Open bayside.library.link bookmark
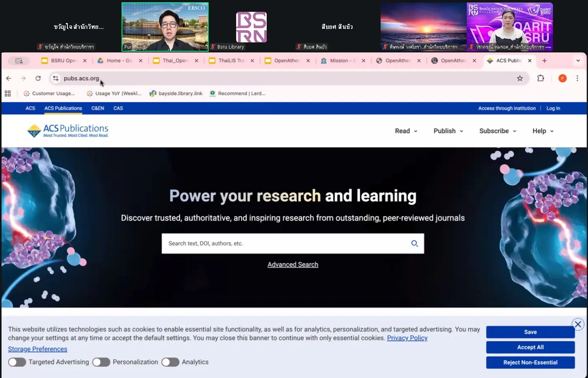The width and height of the screenshot is (588, 378). pyautogui.click(x=176, y=94)
